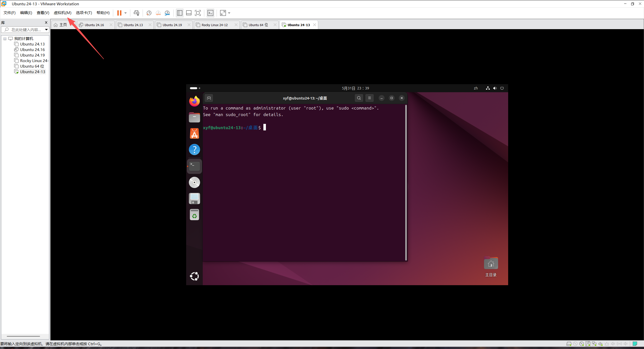644x349 pixels.
Task: Revert the virtual machine to its snapshot
Action: (158, 13)
